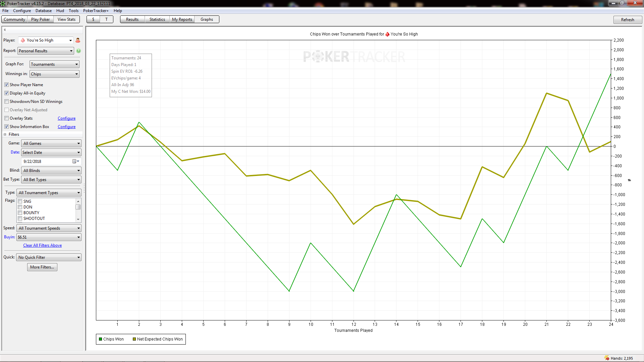Click Configure link next to Overlay Stats

tap(67, 118)
